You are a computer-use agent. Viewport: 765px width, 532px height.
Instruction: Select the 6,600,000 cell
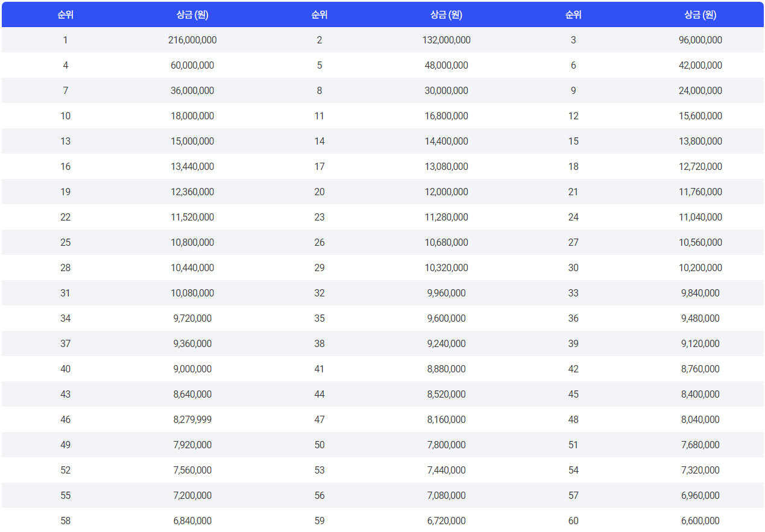(x=700, y=521)
